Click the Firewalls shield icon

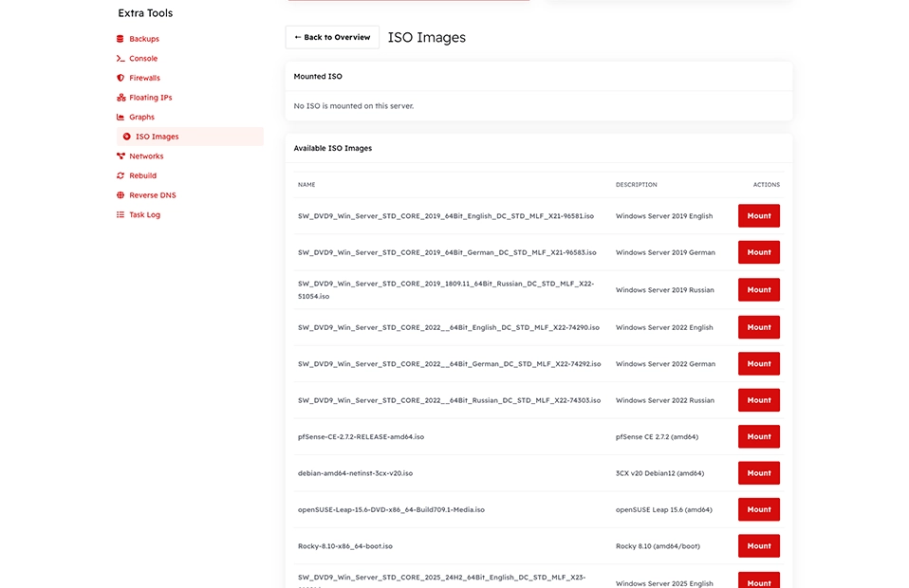pos(120,78)
